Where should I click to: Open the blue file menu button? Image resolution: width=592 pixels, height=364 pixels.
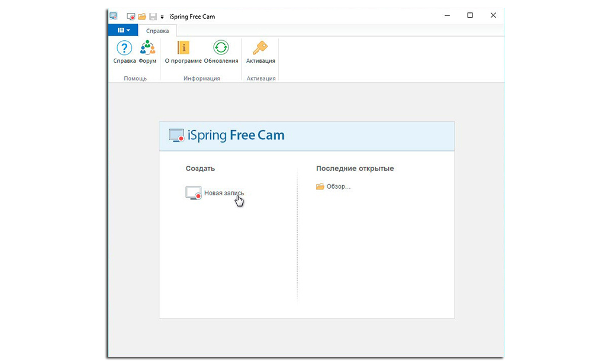(123, 30)
